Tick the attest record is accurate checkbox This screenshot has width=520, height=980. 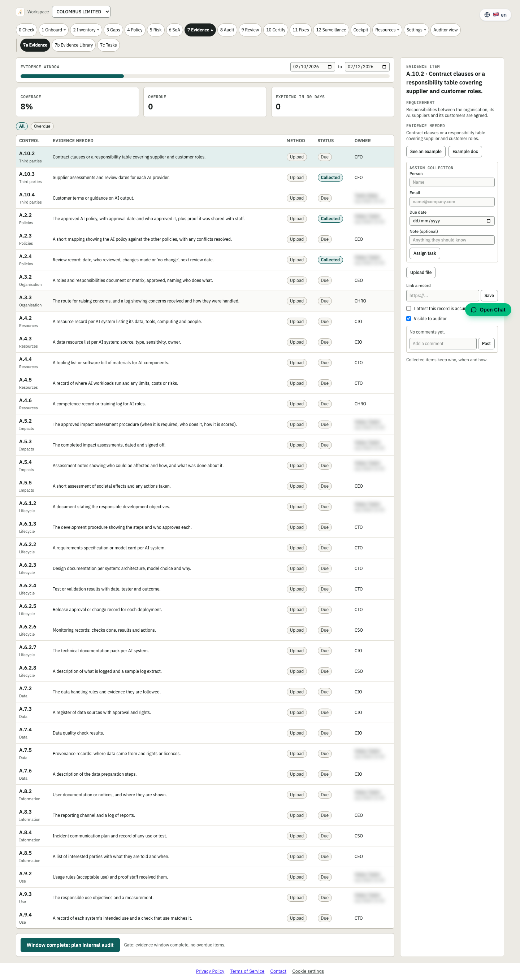click(408, 309)
